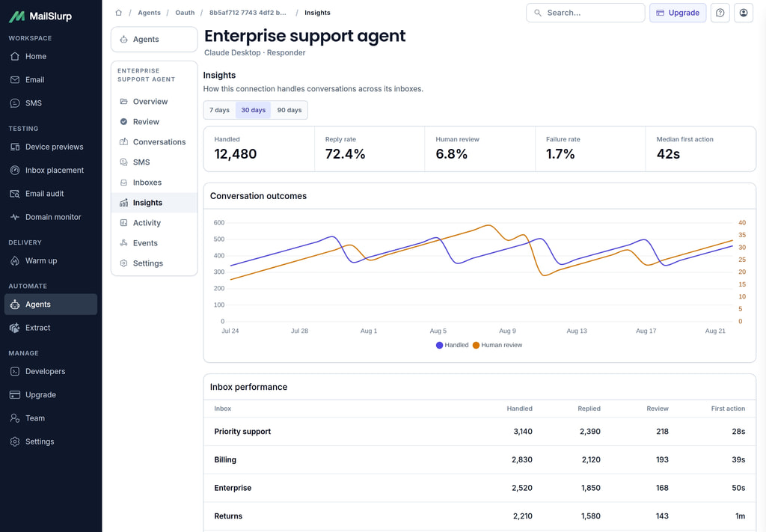Screen dimensions: 766x532
Task: Select the 30 days range
Action: click(253, 110)
